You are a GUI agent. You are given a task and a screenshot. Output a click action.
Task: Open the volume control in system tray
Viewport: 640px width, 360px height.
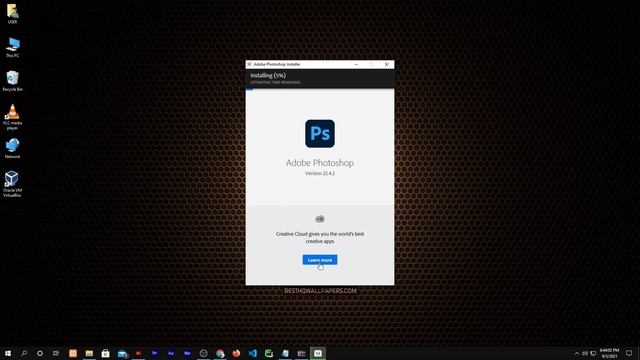tap(585, 353)
